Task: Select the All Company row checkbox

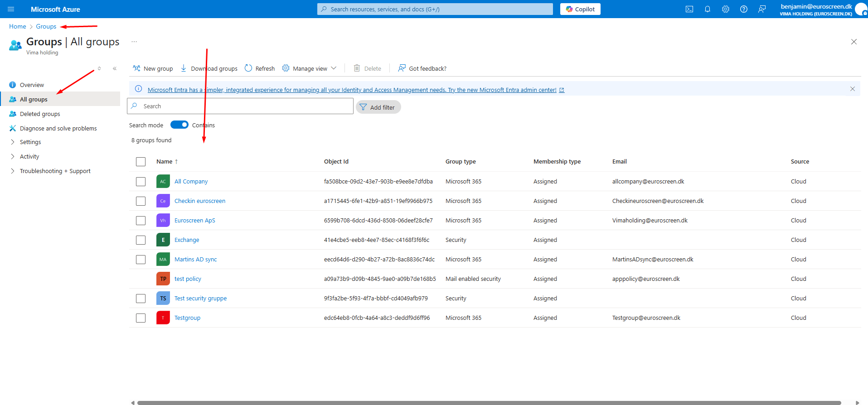Action: tap(141, 182)
